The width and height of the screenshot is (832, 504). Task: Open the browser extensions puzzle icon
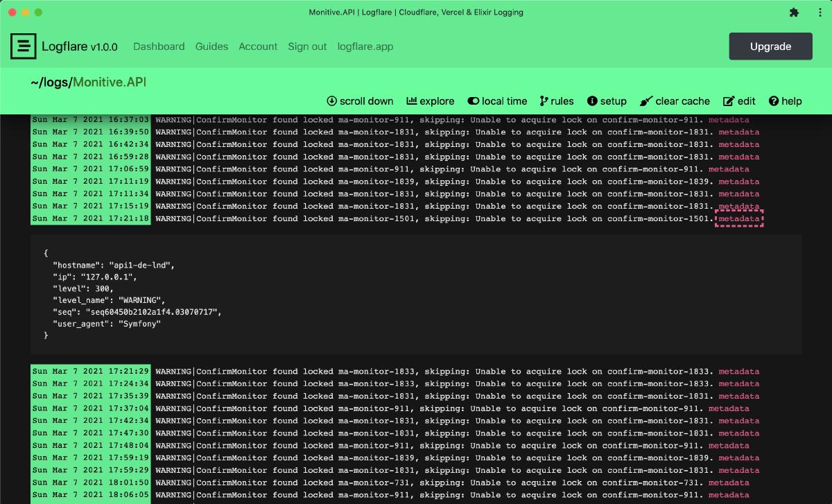(x=794, y=12)
